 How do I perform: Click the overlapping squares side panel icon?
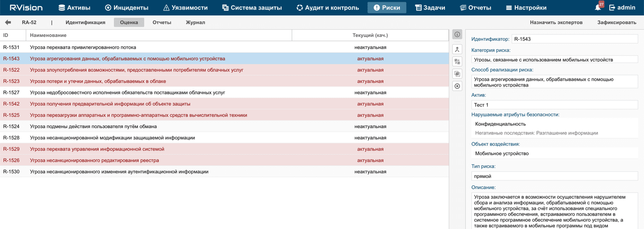tap(457, 74)
